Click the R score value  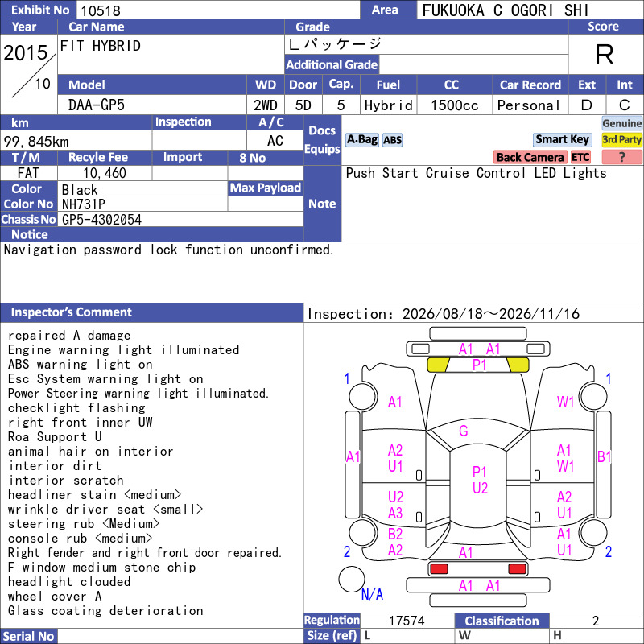[605, 54]
